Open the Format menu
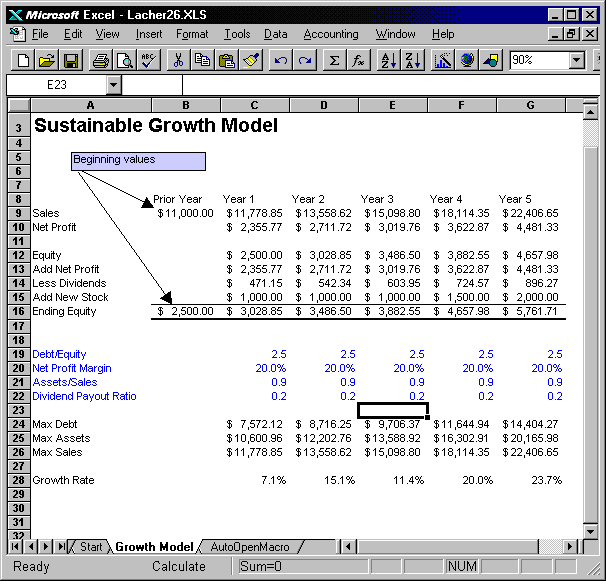The height and width of the screenshot is (581, 606). (x=192, y=34)
